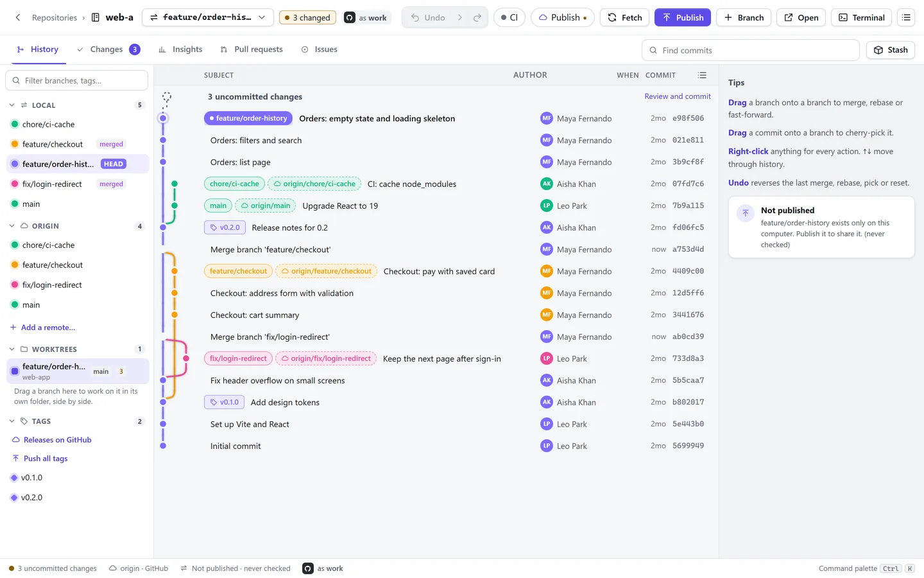
Task: Click the web-a repository icon in breadcrumb
Action: coord(96,17)
